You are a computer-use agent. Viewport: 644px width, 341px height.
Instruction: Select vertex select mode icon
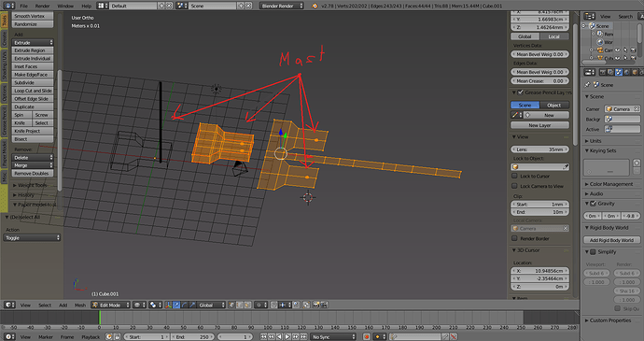click(232, 305)
